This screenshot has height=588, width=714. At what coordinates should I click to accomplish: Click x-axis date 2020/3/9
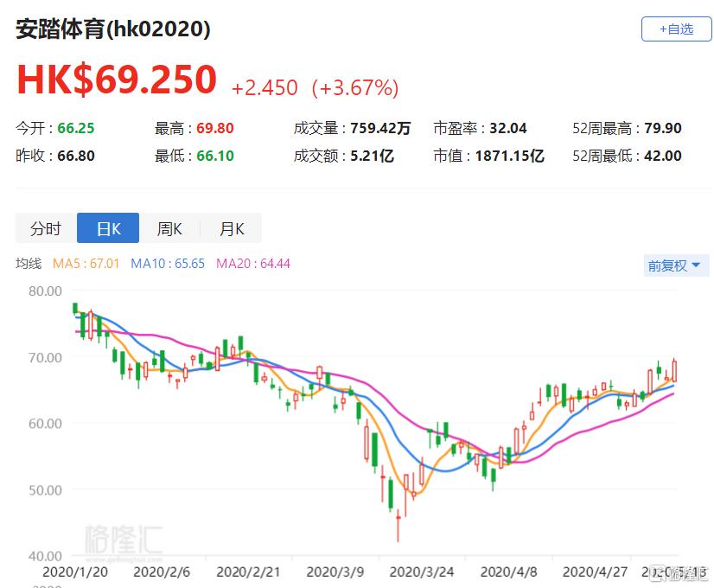pyautogui.click(x=335, y=572)
